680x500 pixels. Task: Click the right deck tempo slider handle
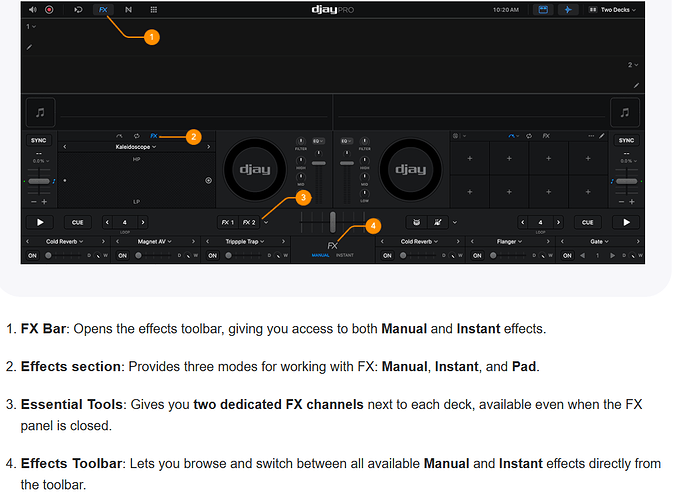click(627, 181)
